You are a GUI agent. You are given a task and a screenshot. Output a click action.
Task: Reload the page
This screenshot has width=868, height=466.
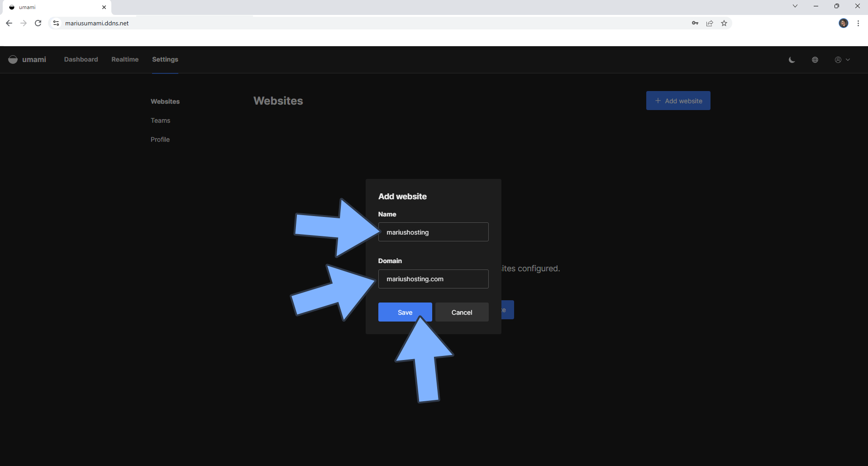click(x=38, y=23)
